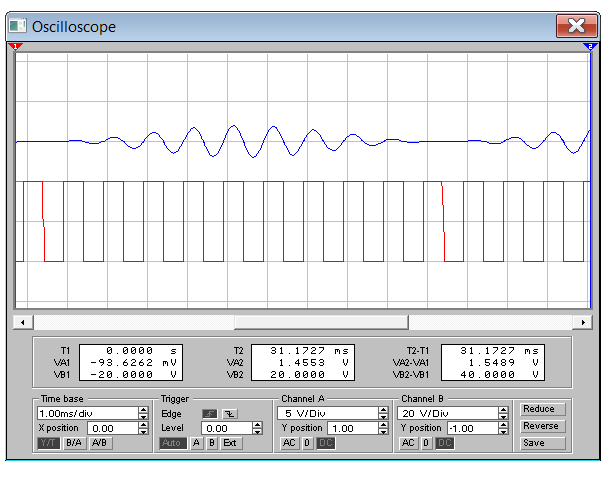Click the Channel B Y position field

pyautogui.click(x=473, y=428)
